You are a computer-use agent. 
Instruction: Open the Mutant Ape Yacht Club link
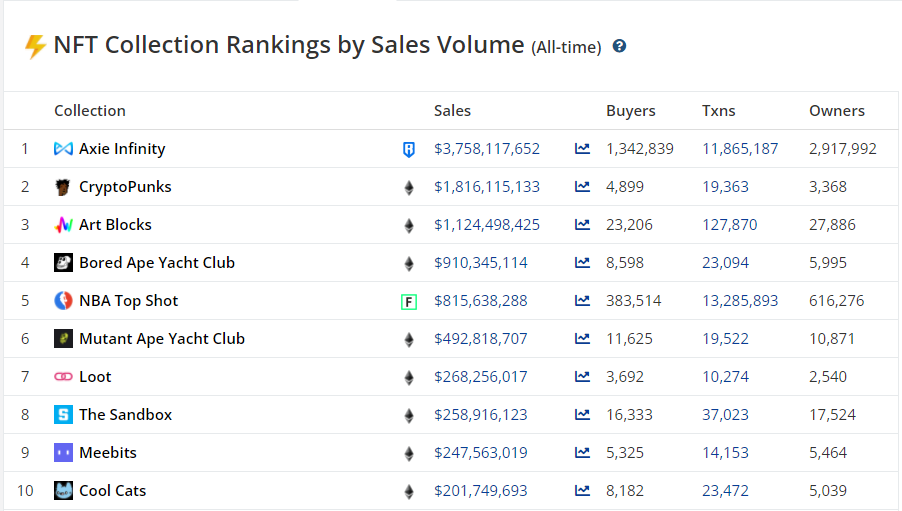tap(161, 339)
